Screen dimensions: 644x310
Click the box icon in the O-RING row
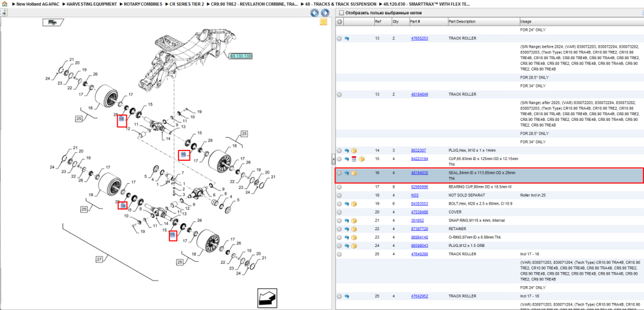[x=354, y=237]
